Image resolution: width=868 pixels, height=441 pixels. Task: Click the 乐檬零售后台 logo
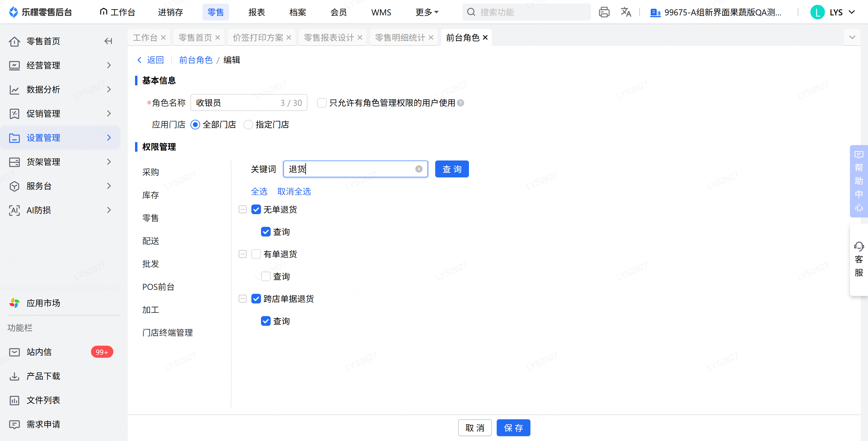(x=40, y=12)
